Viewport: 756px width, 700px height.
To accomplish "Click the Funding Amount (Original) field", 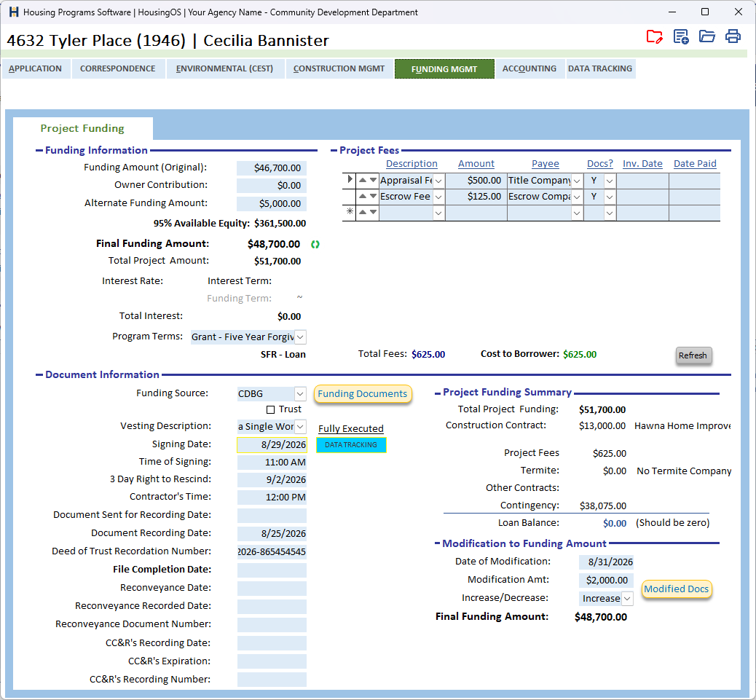I will coord(272,168).
